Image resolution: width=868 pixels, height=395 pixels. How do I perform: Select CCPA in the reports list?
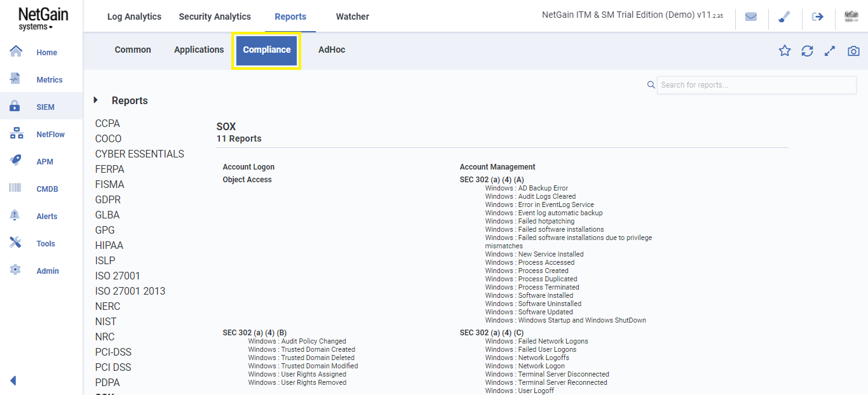tap(107, 123)
